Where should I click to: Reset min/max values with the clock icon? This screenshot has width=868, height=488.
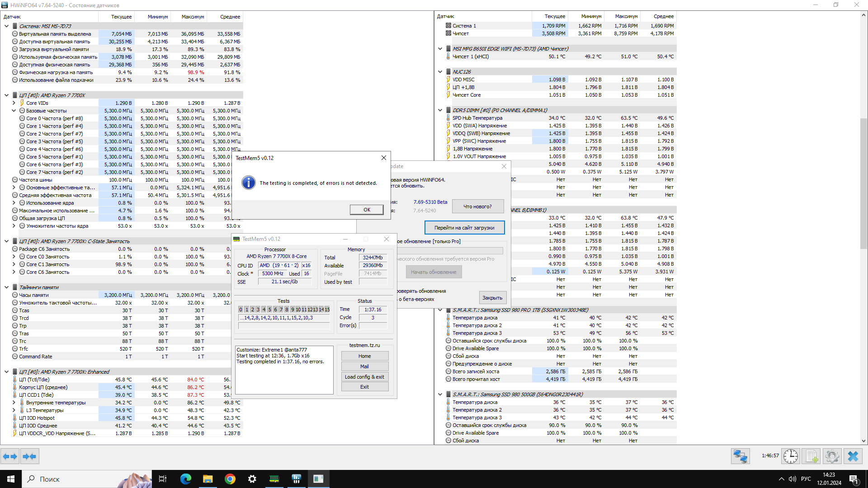790,456
